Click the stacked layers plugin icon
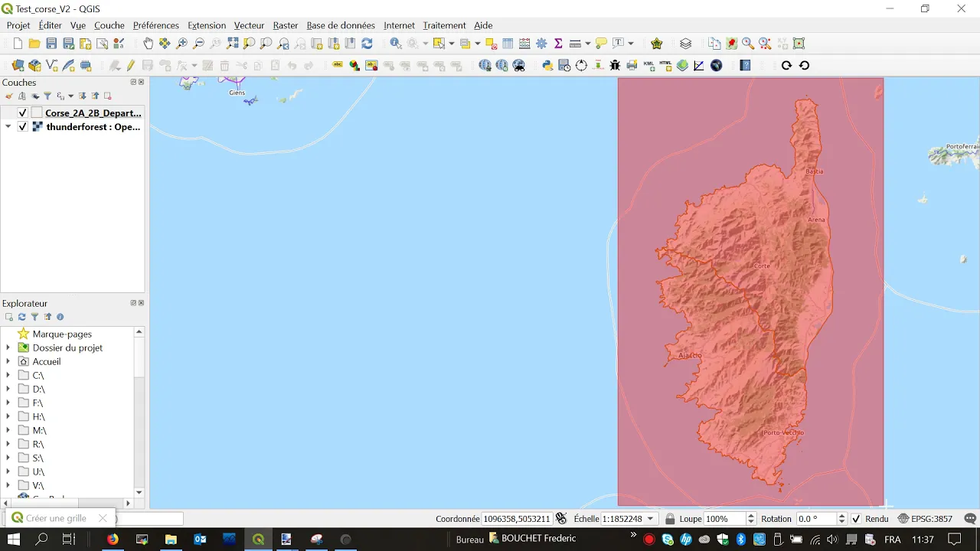 pyautogui.click(x=685, y=44)
